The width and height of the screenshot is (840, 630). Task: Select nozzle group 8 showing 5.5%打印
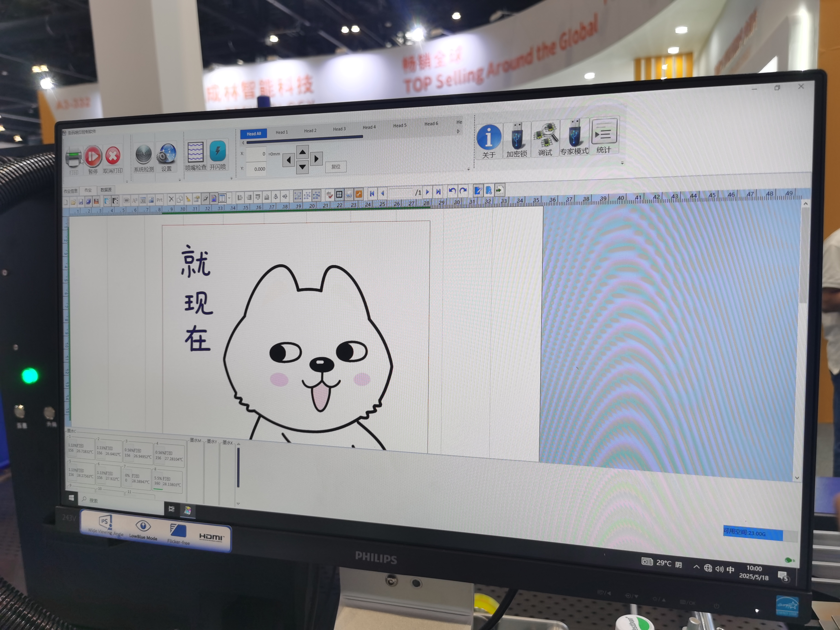coord(167,481)
